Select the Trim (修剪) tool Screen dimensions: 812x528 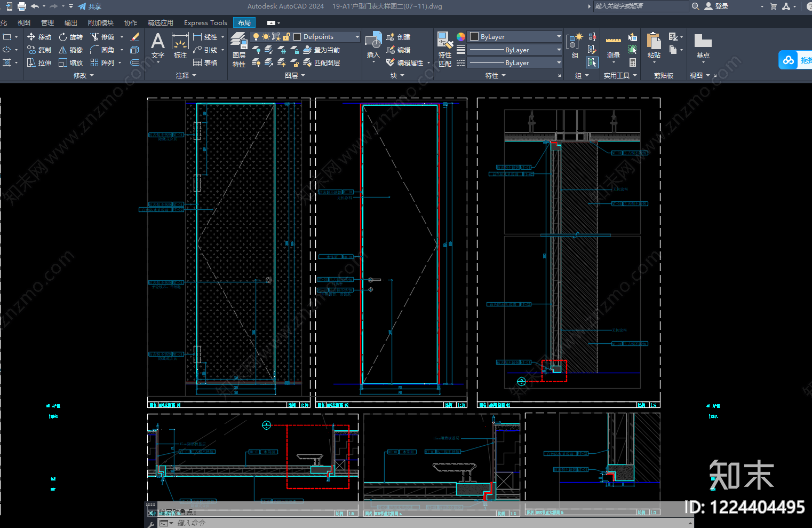pyautogui.click(x=102, y=37)
